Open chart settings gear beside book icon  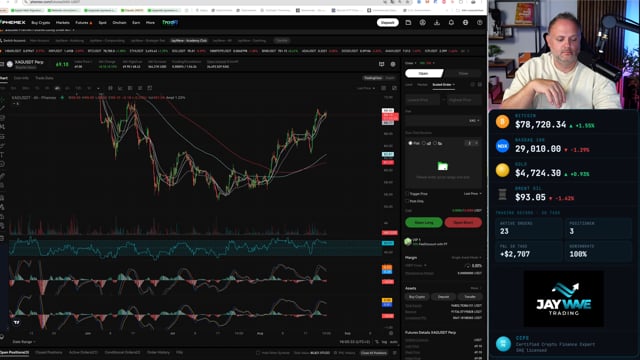[x=393, y=64]
